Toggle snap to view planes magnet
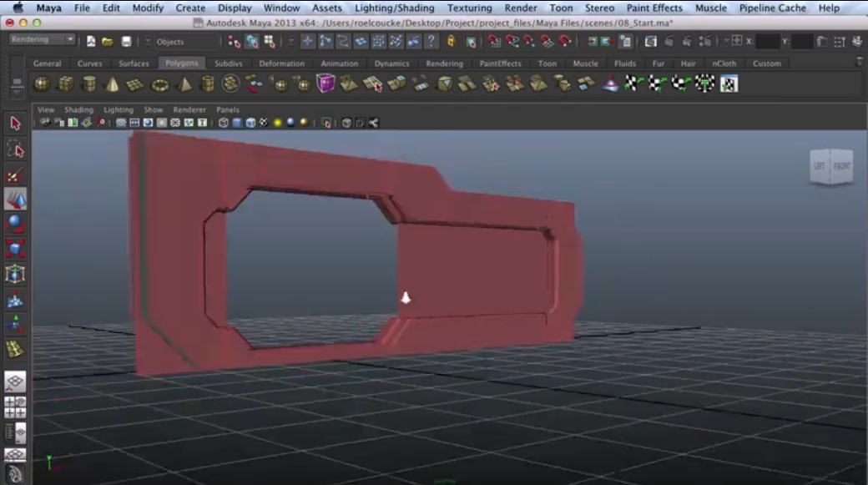868x485 pixels. click(547, 42)
